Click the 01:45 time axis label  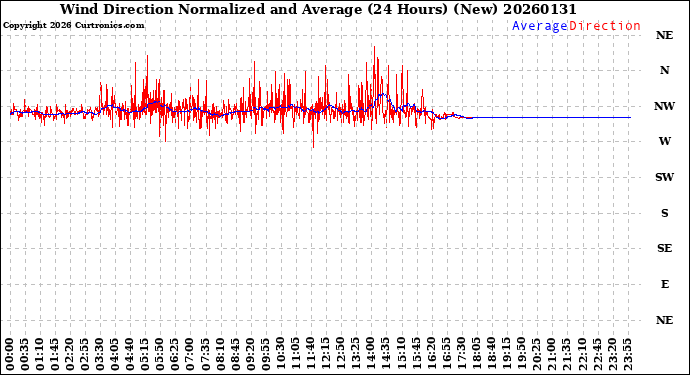point(55,355)
